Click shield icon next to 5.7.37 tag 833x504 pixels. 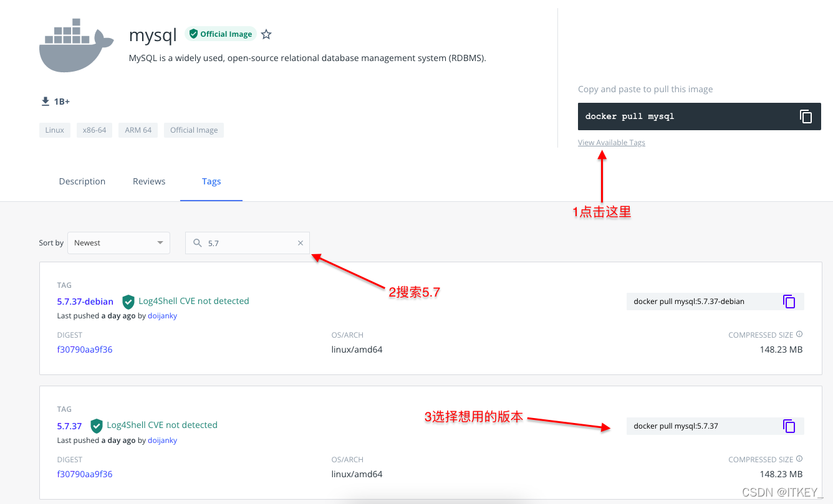[97, 426]
